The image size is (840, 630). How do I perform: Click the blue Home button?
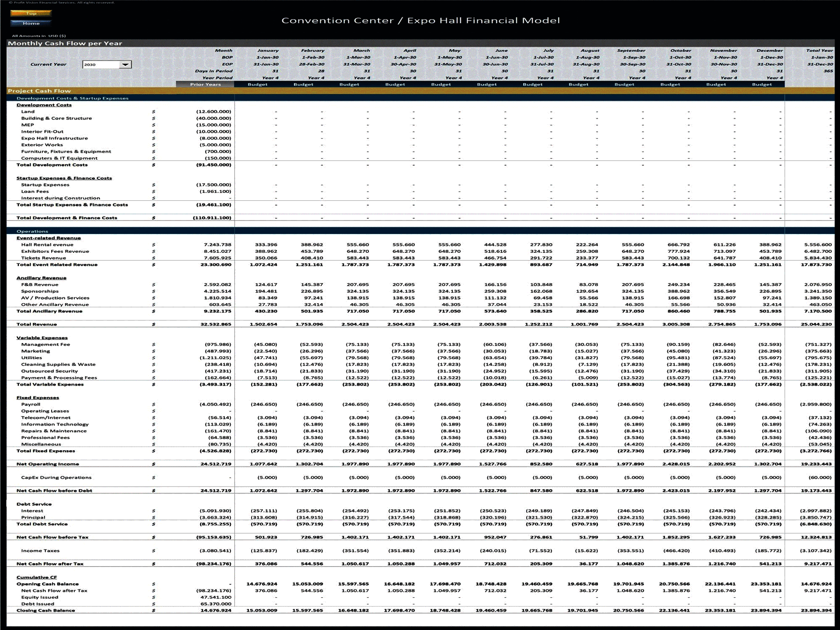(31, 23)
